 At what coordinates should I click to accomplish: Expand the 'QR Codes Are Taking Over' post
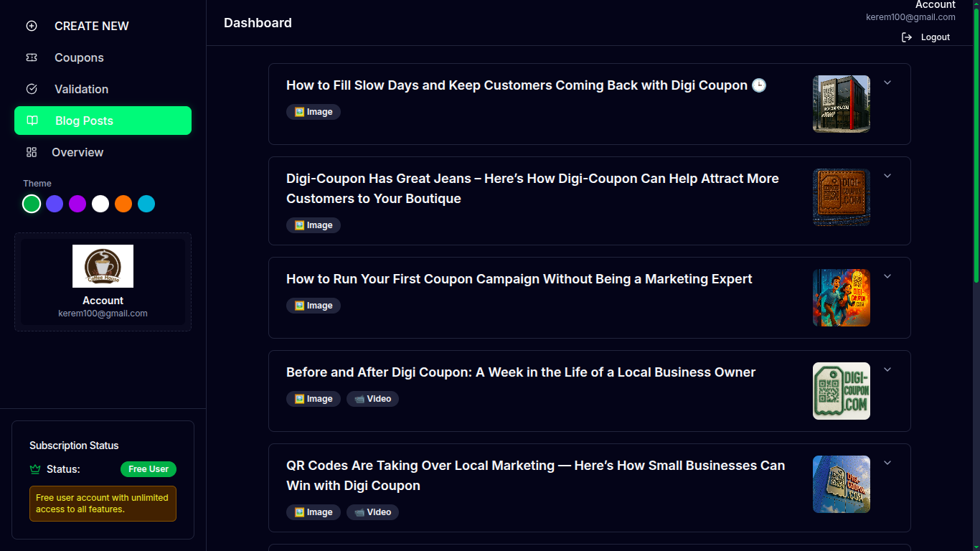[x=887, y=463]
